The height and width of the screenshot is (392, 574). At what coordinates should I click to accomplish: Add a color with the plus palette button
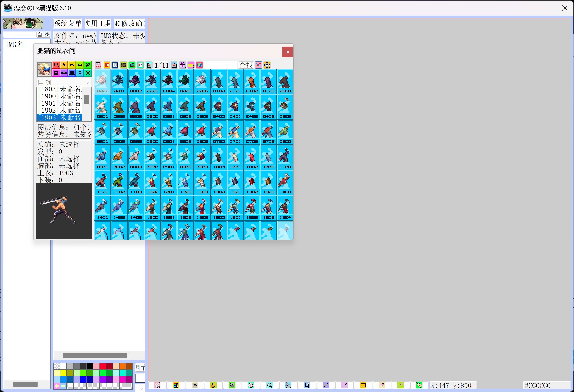tap(57, 386)
